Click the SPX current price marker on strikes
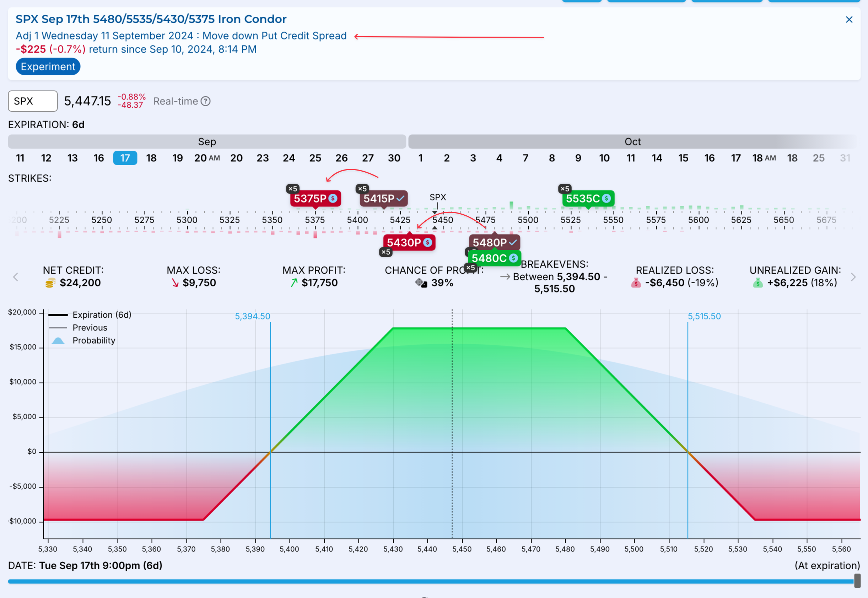Screen dimensions: 868x598 click(438, 198)
